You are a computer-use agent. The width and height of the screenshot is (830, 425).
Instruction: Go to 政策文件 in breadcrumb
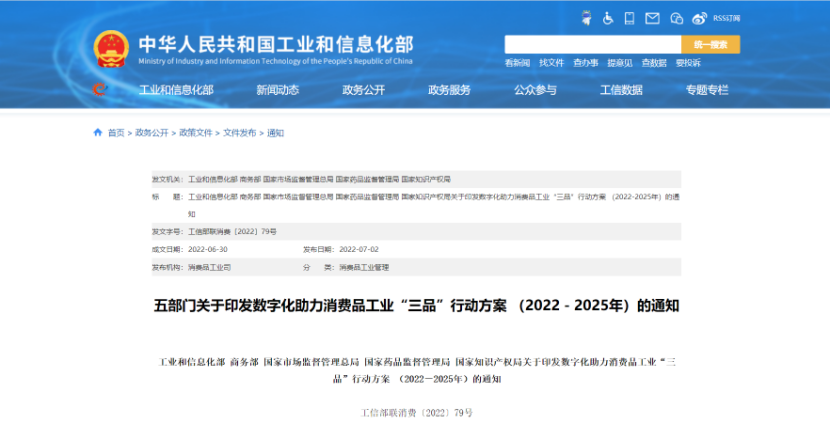point(195,133)
